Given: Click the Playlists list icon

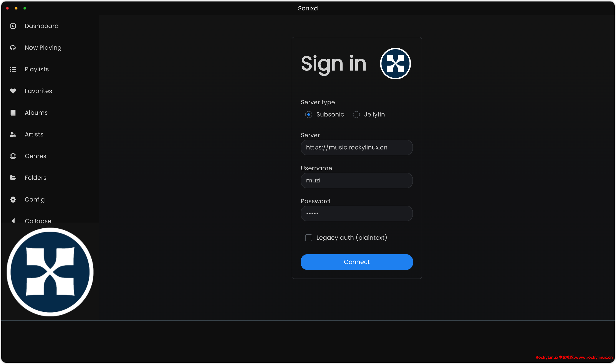Looking at the screenshot, I should pyautogui.click(x=13, y=69).
